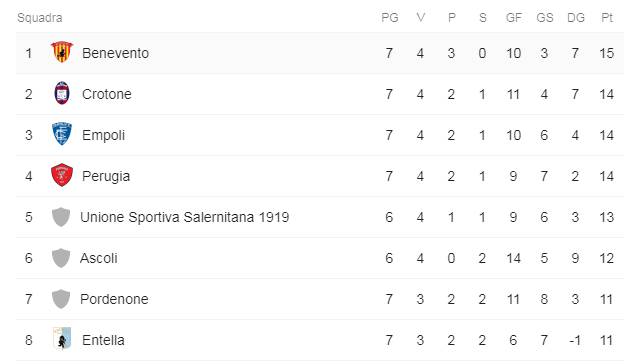624x361 pixels.
Task: Click the Benevento team crest
Action: (x=62, y=52)
